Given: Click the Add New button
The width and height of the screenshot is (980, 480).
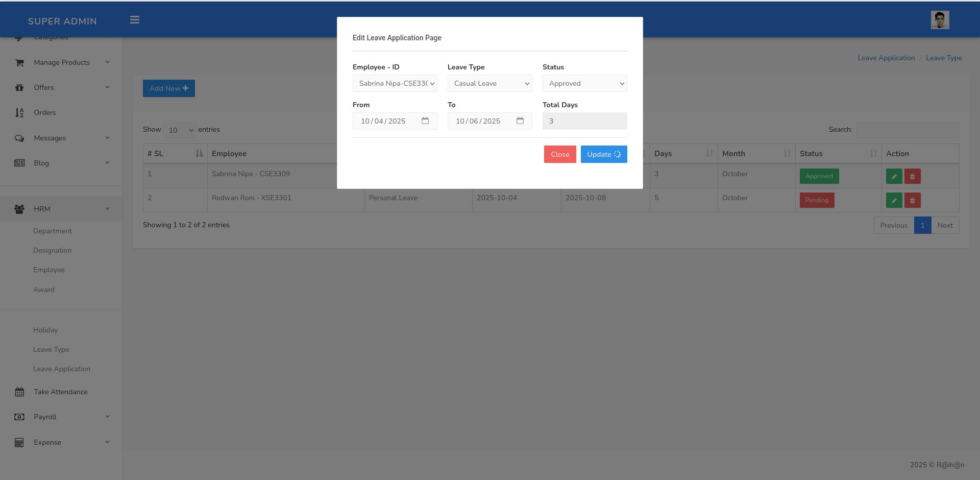Looking at the screenshot, I should click(x=169, y=88).
